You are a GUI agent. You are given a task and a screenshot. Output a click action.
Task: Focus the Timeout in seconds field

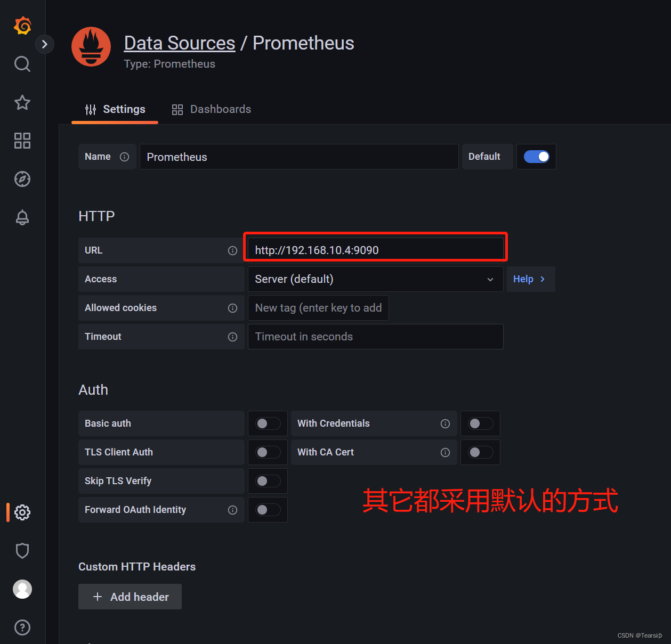click(376, 337)
